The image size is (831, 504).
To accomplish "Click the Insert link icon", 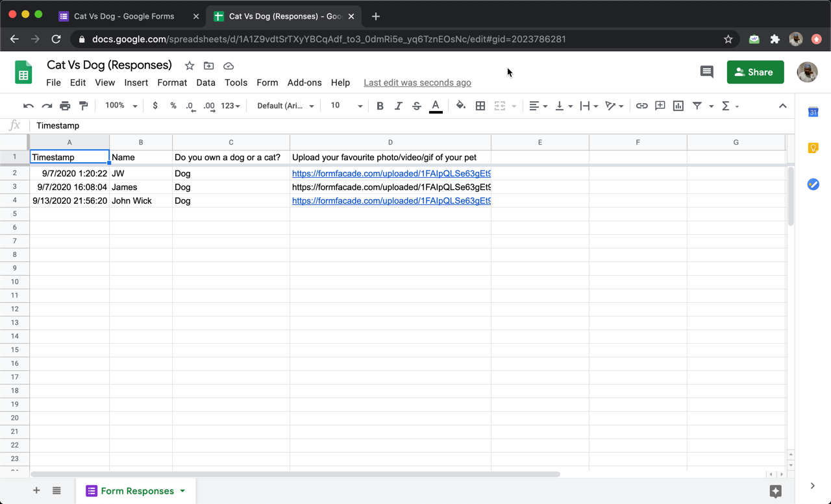I will tap(641, 106).
